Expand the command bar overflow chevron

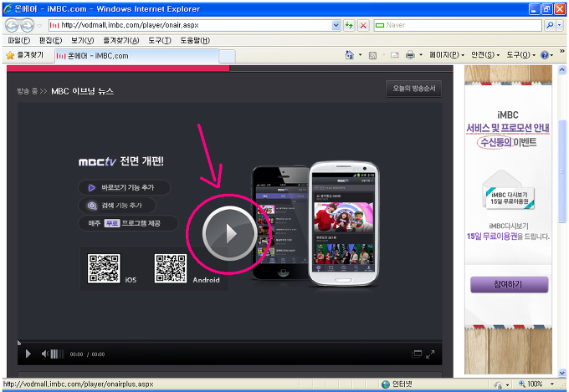(x=562, y=51)
